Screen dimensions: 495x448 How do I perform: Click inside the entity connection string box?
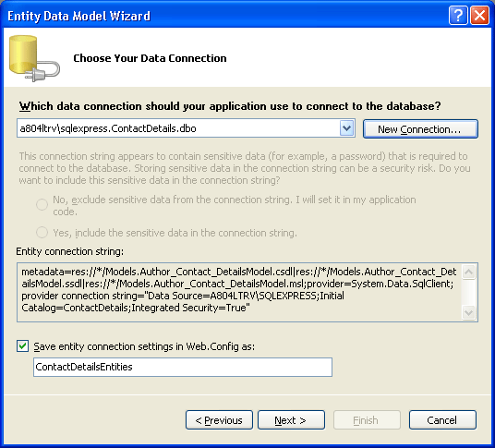239,292
